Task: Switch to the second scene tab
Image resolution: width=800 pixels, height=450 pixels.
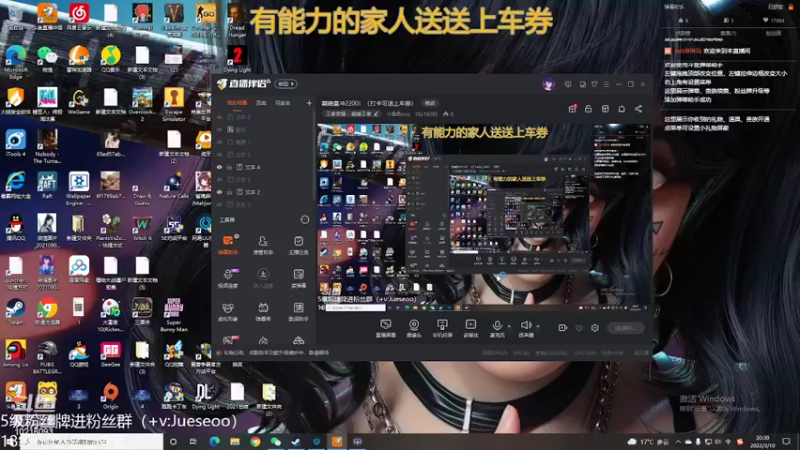Action: coord(261,103)
